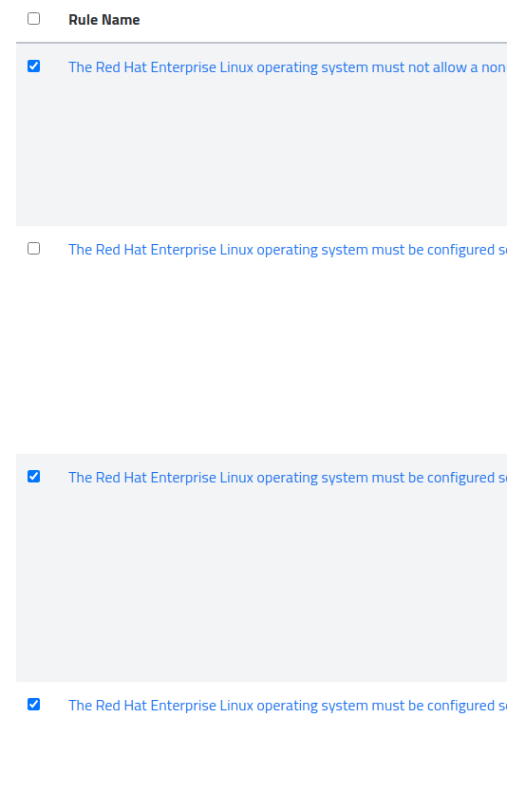Screen dimensions: 507x812
Task: Open the second rule's 'must be configured' link
Action: (x=288, y=250)
